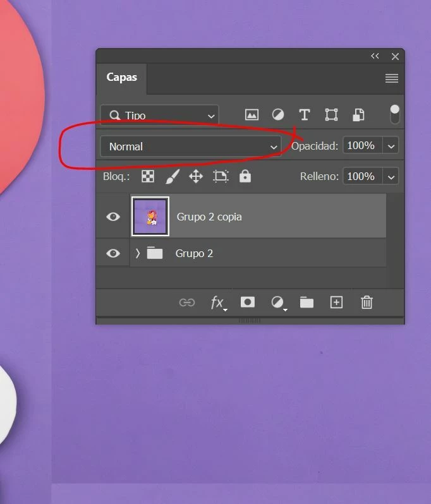Click the Opacidad 100% value field
The height and width of the screenshot is (504, 431).
pos(363,146)
